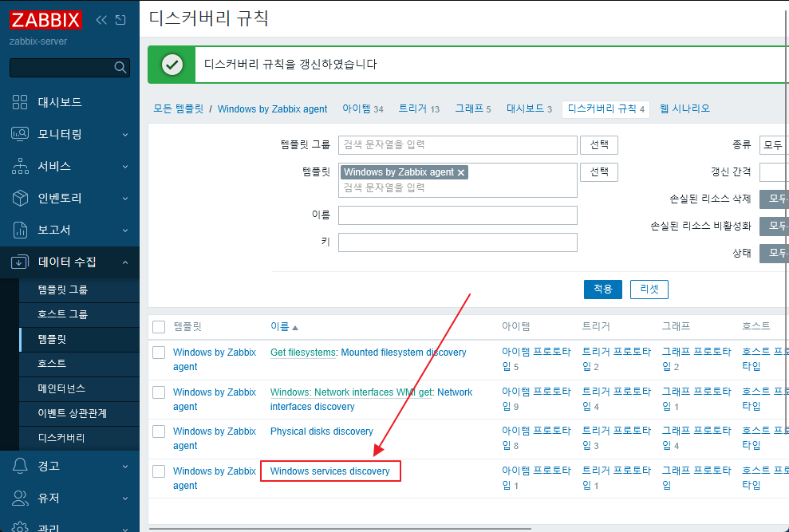Click Windows by Zabbix agent breadcrumb link
The image size is (789, 532).
pos(272,108)
